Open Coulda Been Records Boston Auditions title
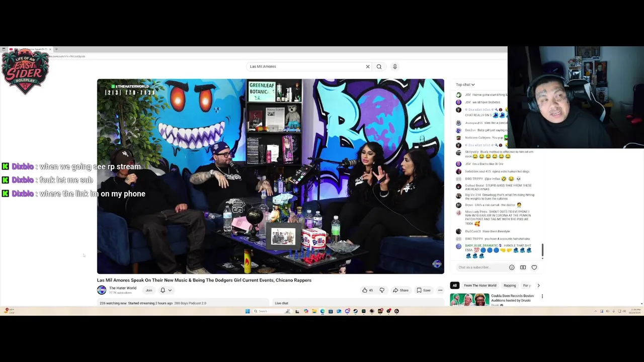Screen dimensions: 644x362 (512, 298)
